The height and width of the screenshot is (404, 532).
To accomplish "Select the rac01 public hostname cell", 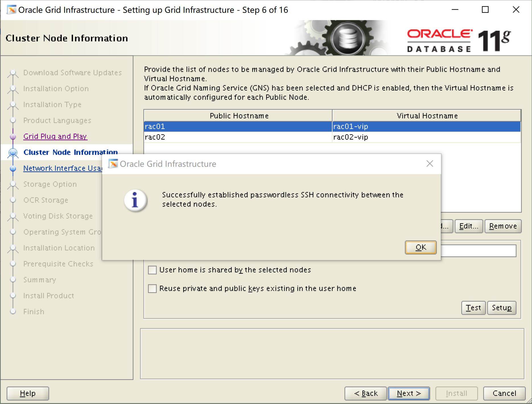I will (x=238, y=126).
